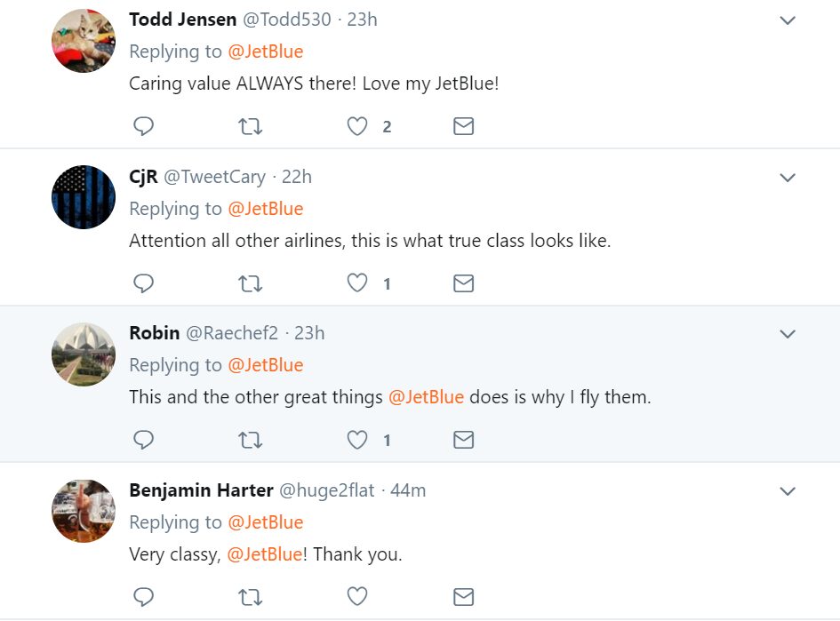Image resolution: width=840 pixels, height=621 pixels.
Task: Click the reply icon on Benjamin Harter's tweet
Action: pyautogui.click(x=143, y=596)
